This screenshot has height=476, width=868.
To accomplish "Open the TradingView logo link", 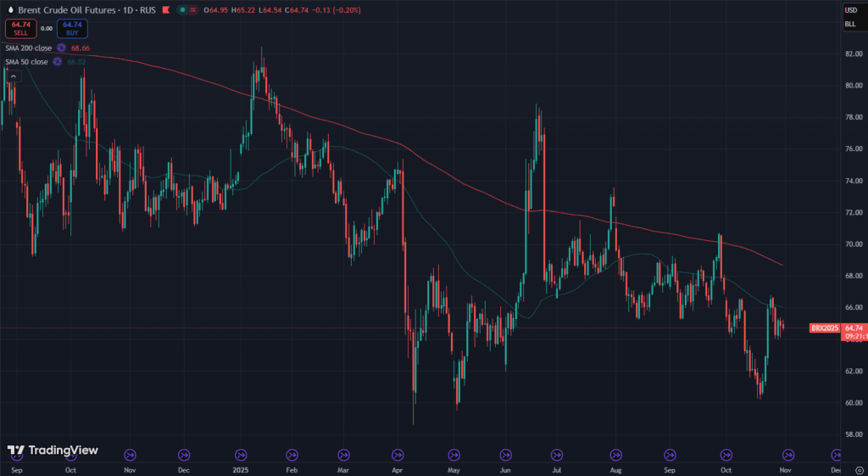I will 53,451.
